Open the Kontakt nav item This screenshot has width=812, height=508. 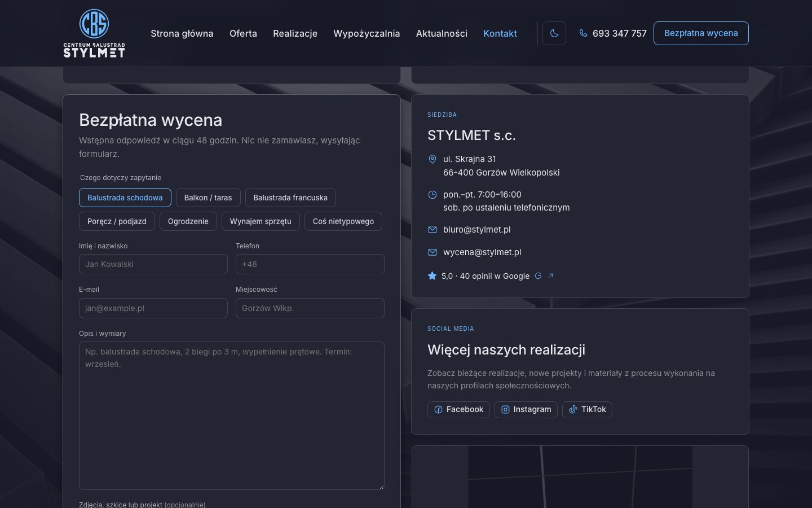[x=500, y=33]
